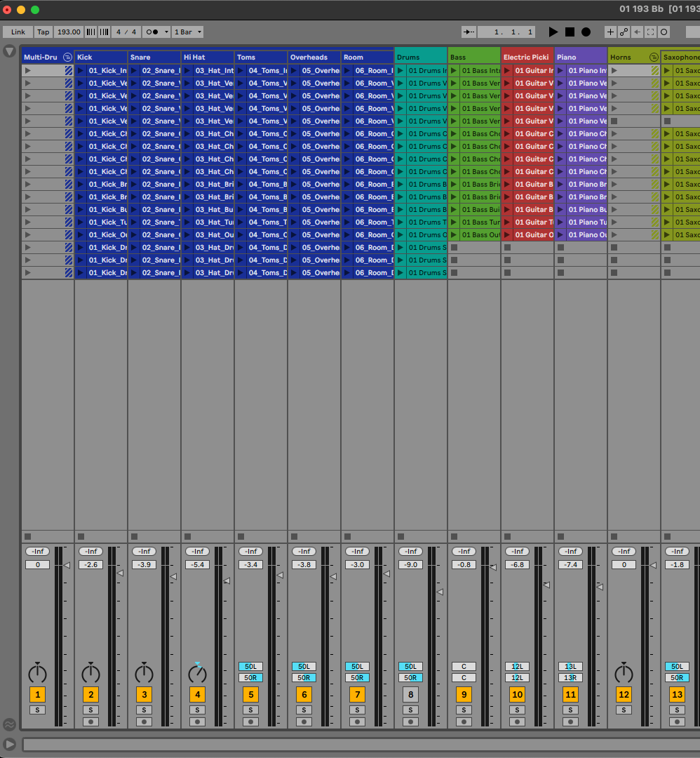Screen dimensions: 700x758
Task: Launch the first Multi-Dru group slot
Action: [x=28, y=71]
